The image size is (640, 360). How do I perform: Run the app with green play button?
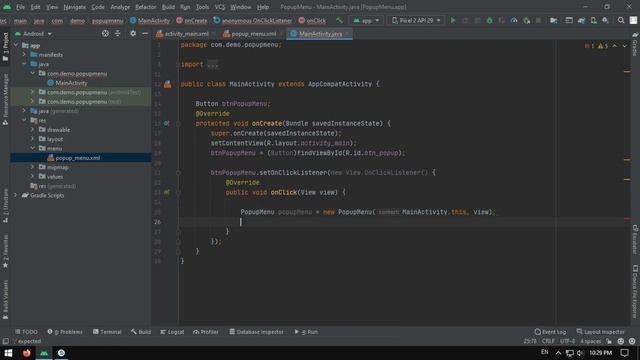pos(453,20)
